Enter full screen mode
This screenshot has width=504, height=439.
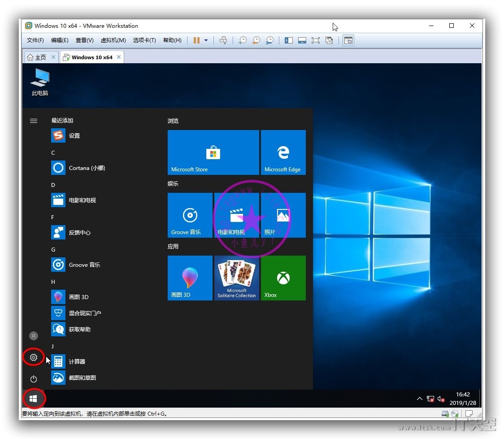coord(315,40)
